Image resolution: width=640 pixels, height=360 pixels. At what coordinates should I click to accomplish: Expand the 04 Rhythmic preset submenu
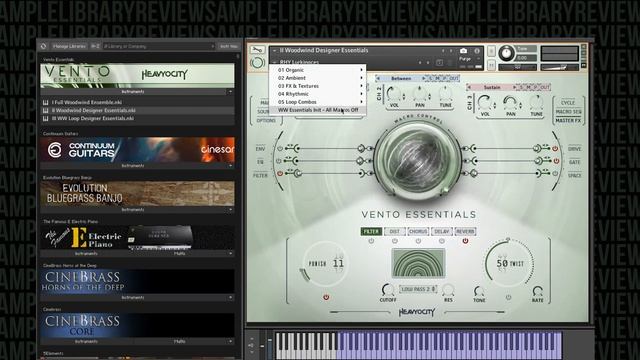coord(317,94)
